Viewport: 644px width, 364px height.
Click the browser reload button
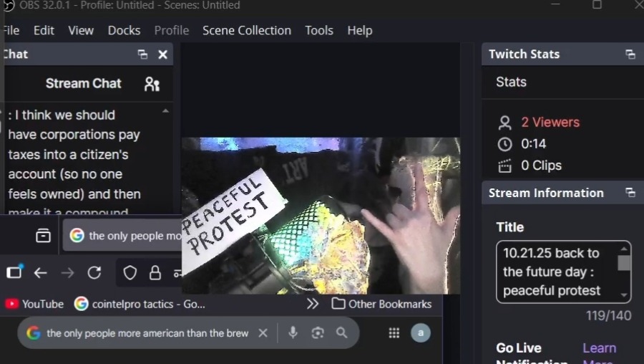tap(94, 273)
